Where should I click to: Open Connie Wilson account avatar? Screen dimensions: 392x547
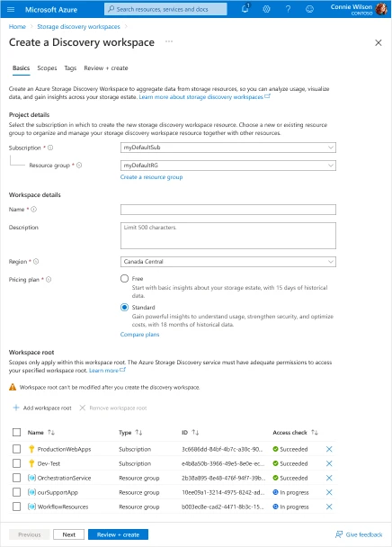point(381,9)
